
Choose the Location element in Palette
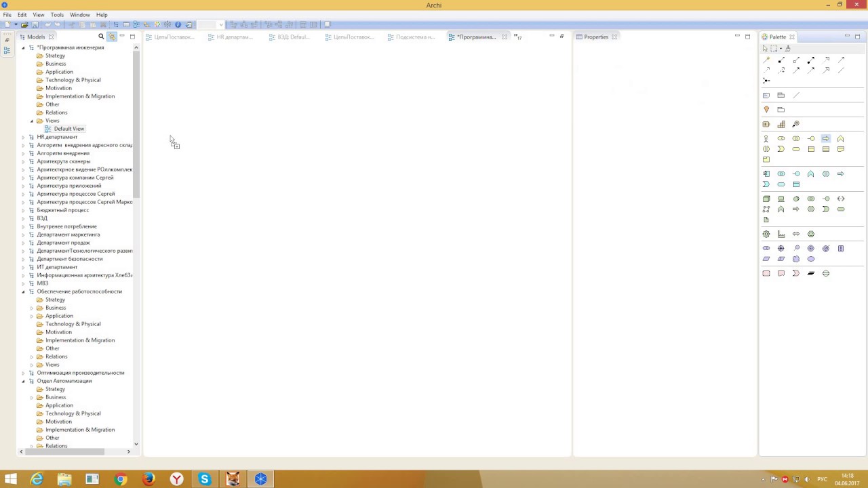tap(766, 109)
